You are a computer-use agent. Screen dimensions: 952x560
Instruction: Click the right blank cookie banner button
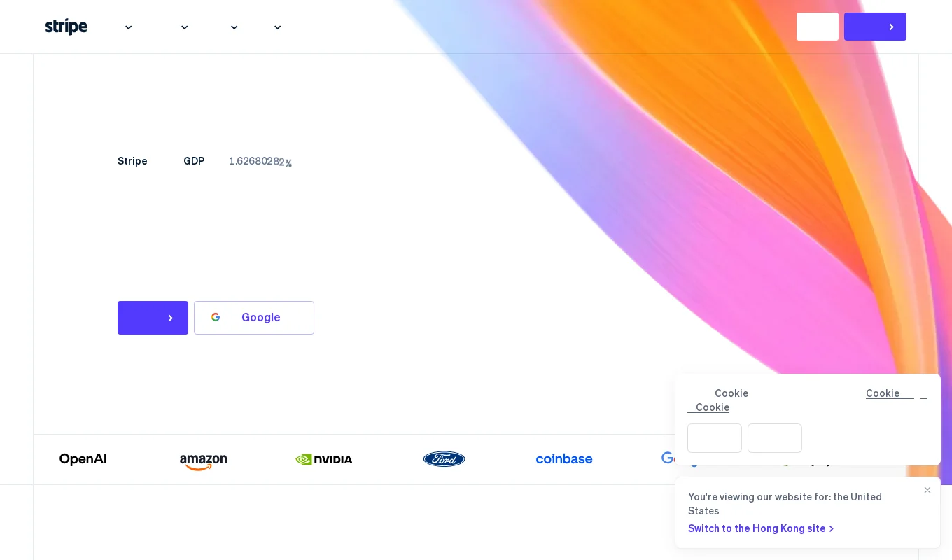[775, 438]
